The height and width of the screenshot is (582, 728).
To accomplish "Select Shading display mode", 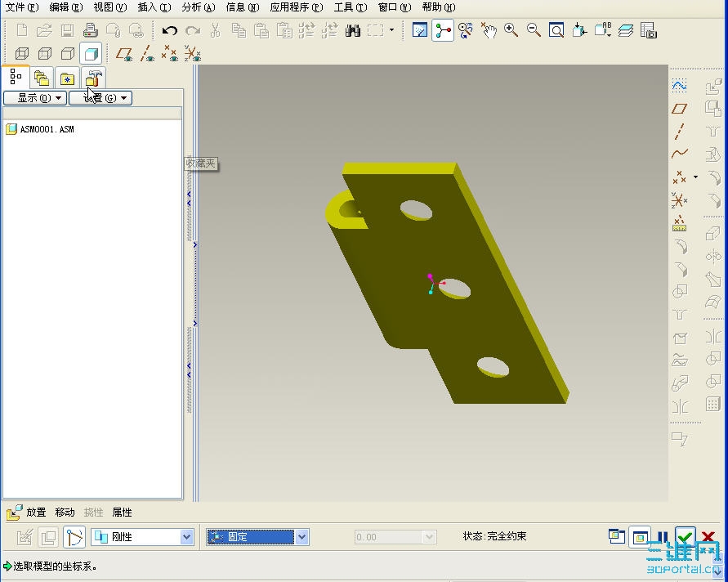I will [x=91, y=53].
